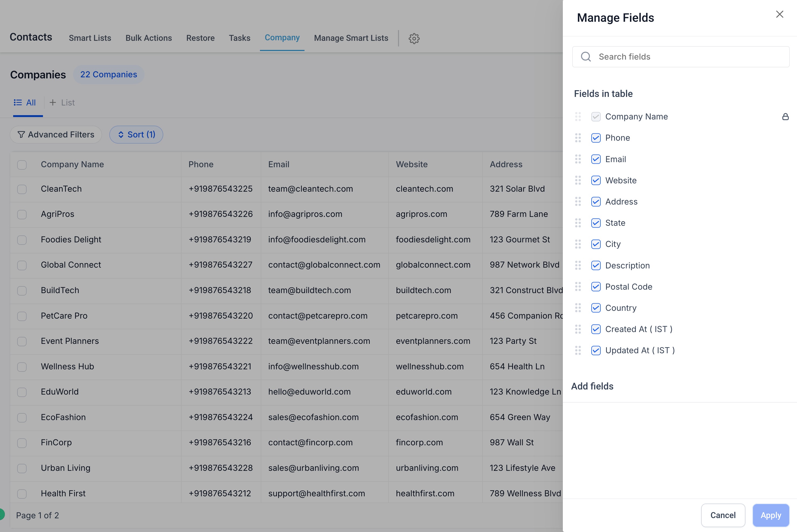Uncheck the Country field checkbox
This screenshot has width=797, height=532.
[596, 308]
